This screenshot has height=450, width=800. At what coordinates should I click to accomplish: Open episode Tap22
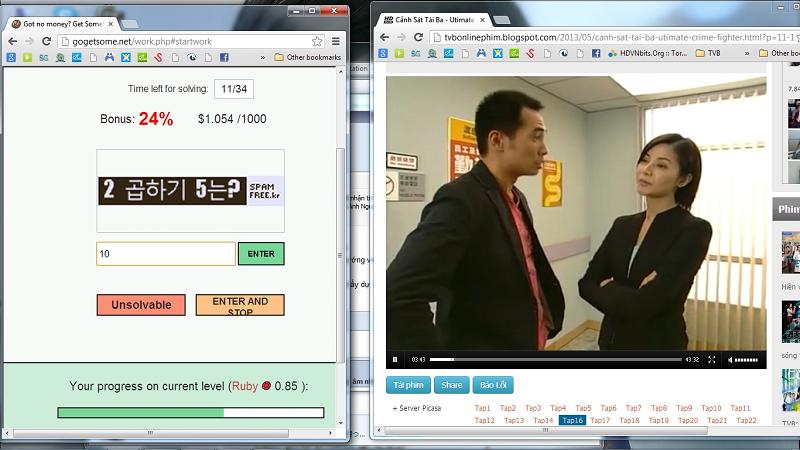pyautogui.click(x=746, y=420)
